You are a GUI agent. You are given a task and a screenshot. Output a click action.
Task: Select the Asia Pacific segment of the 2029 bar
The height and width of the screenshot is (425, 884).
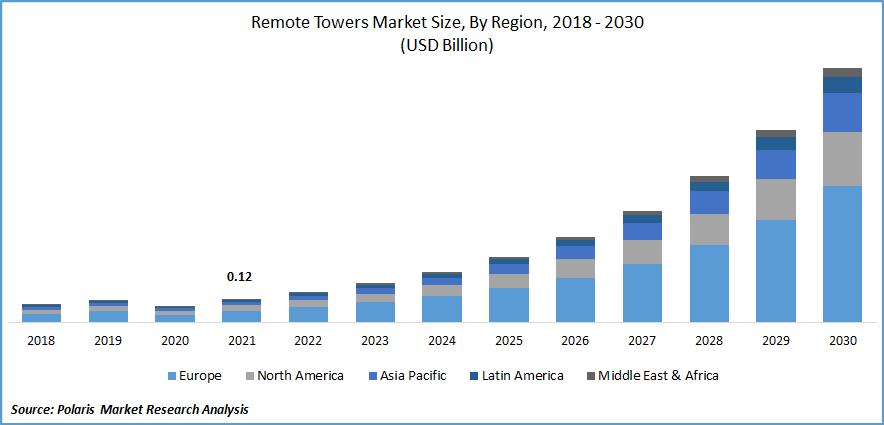(776, 165)
